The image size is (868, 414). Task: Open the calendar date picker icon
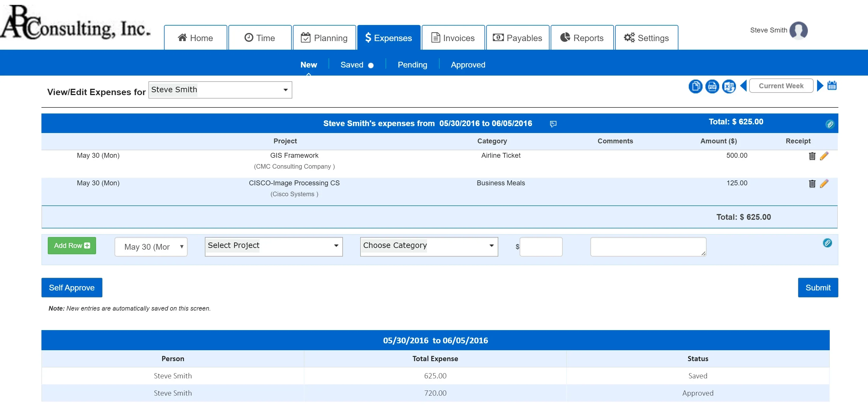pyautogui.click(x=832, y=86)
